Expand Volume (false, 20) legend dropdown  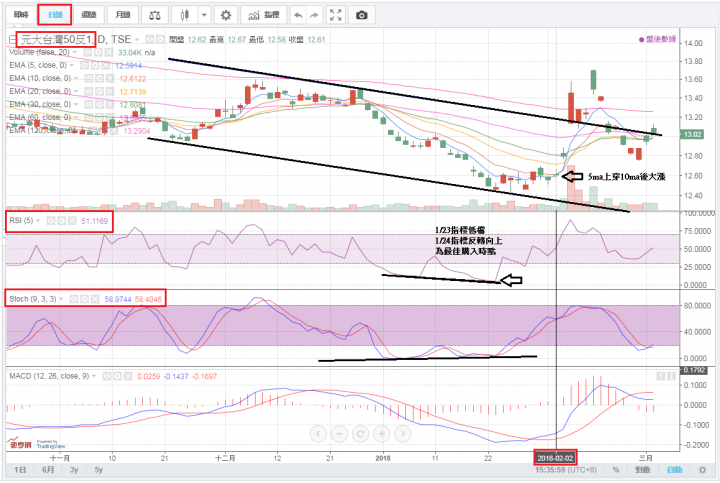pyautogui.click(x=74, y=52)
